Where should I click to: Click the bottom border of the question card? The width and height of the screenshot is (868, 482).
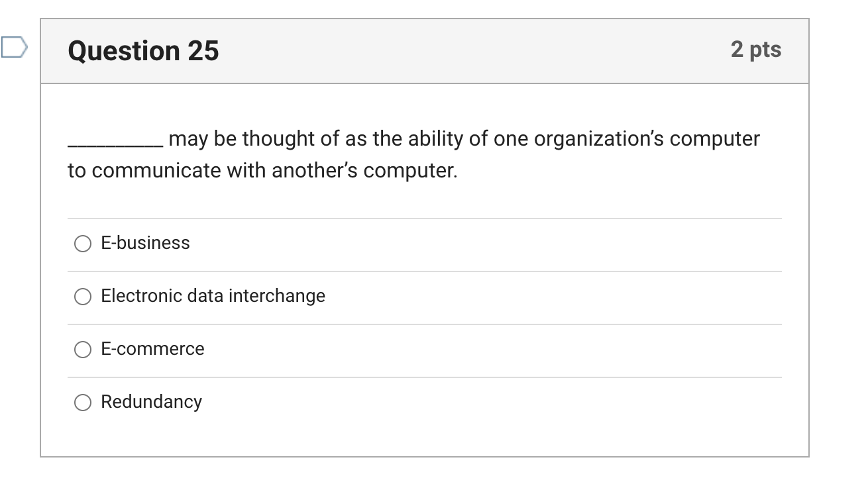[424, 455]
